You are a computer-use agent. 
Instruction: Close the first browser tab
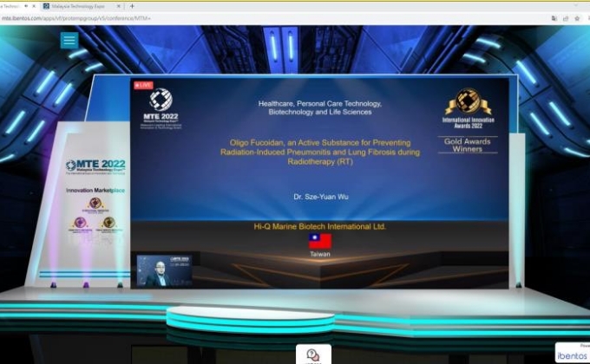click(x=34, y=6)
